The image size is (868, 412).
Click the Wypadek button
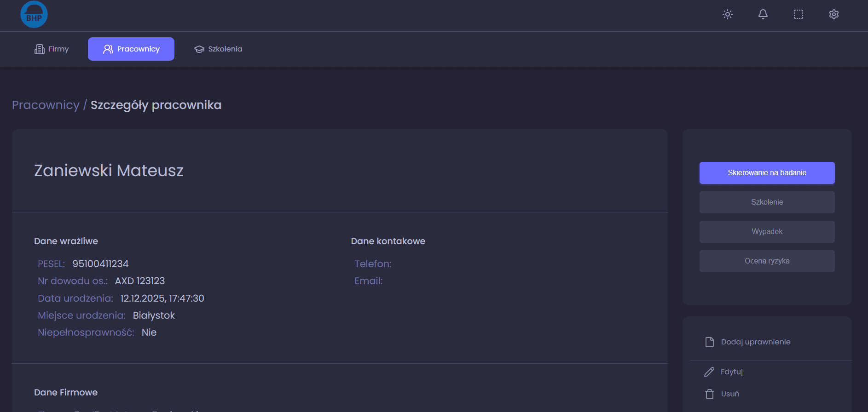point(767,232)
